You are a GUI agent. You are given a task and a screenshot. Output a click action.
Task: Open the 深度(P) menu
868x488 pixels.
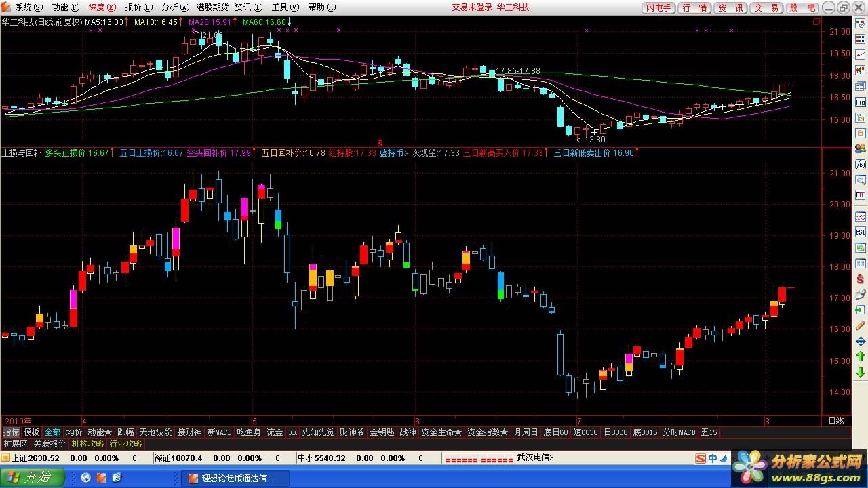click(101, 7)
